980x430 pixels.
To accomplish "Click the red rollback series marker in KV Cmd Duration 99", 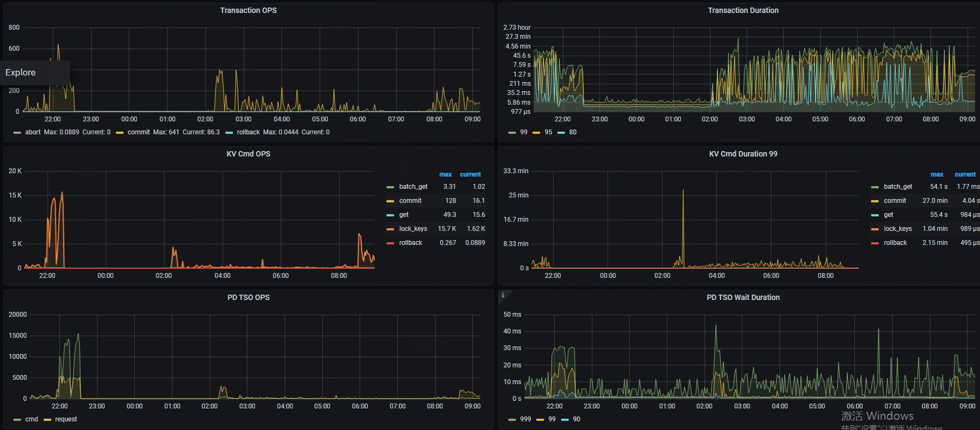I will coord(875,243).
